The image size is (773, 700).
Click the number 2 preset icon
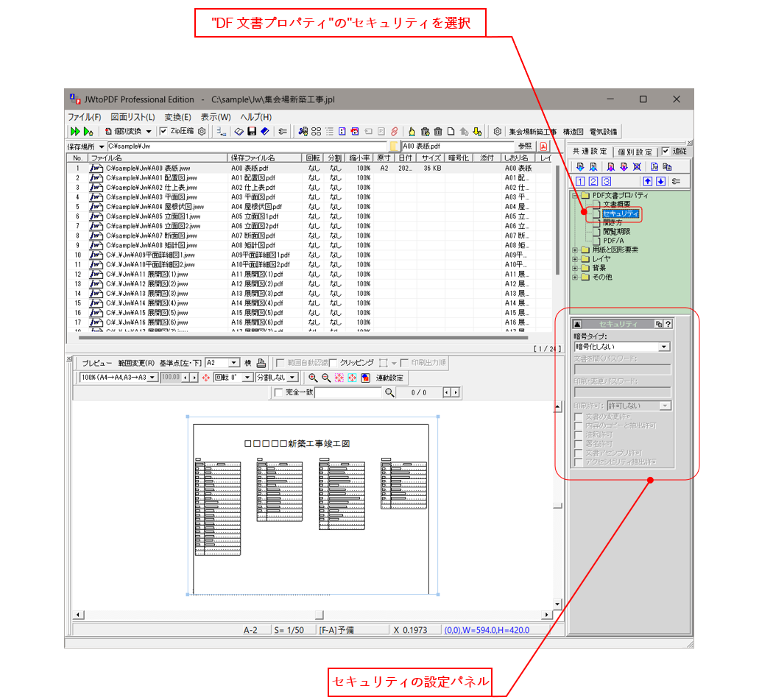click(x=593, y=181)
